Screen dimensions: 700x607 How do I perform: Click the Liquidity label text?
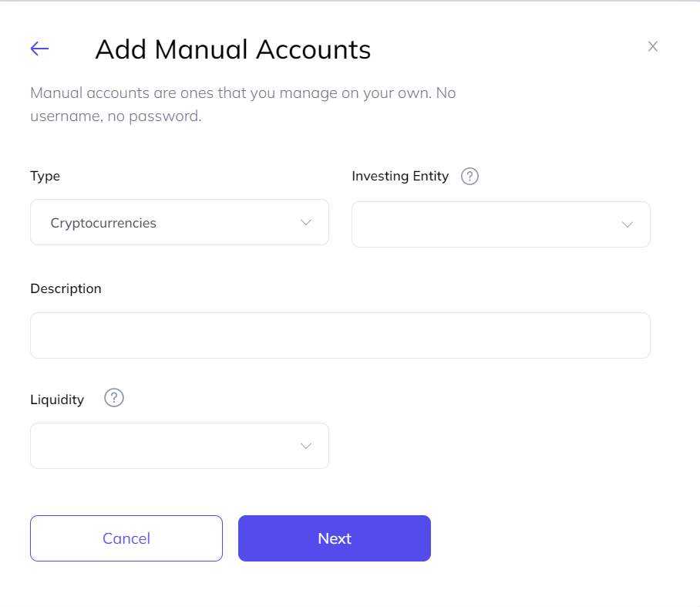pos(57,400)
